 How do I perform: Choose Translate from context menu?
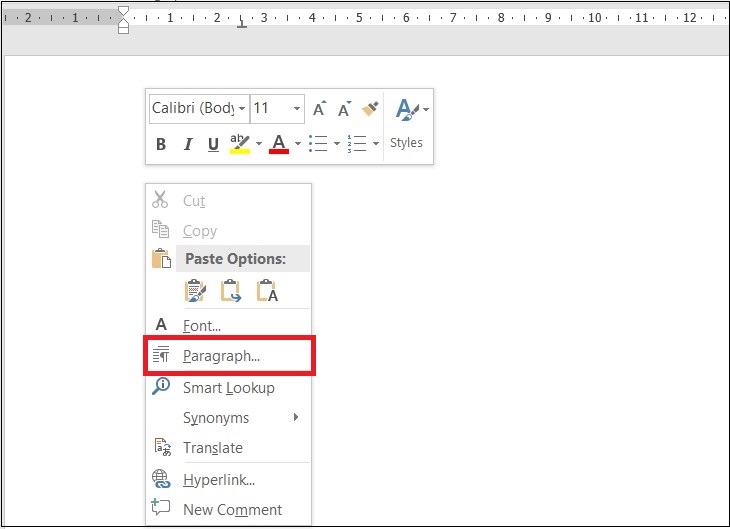[213, 448]
